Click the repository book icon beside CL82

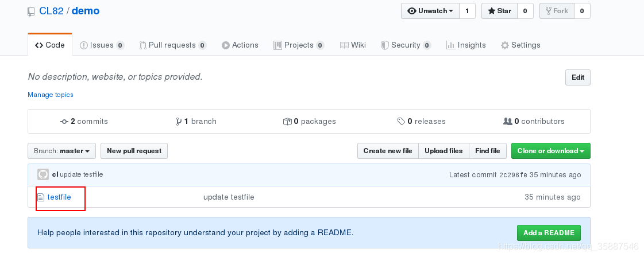coord(31,12)
